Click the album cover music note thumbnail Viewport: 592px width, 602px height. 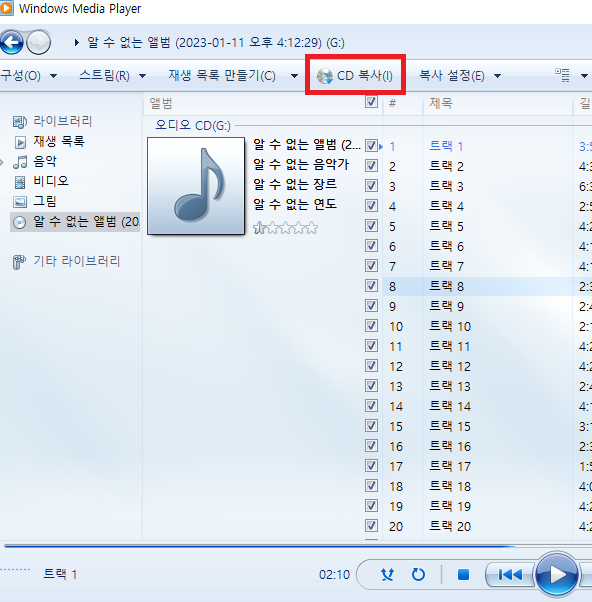pos(196,186)
